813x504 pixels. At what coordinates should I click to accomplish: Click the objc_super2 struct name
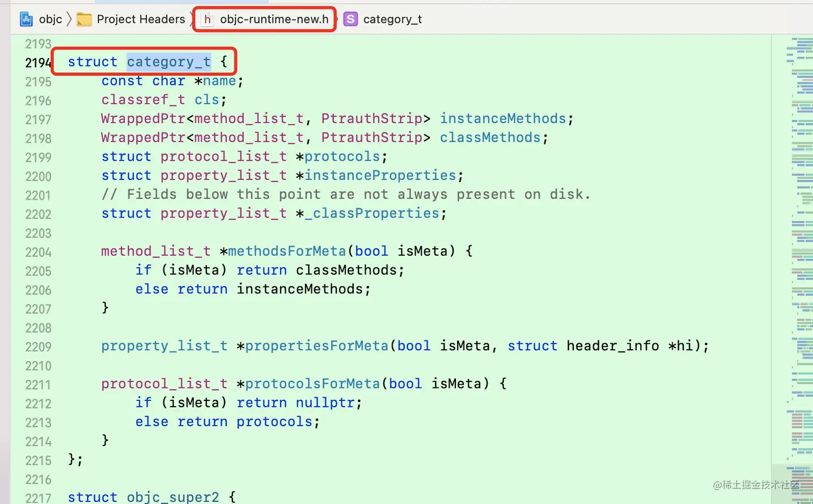(x=173, y=497)
